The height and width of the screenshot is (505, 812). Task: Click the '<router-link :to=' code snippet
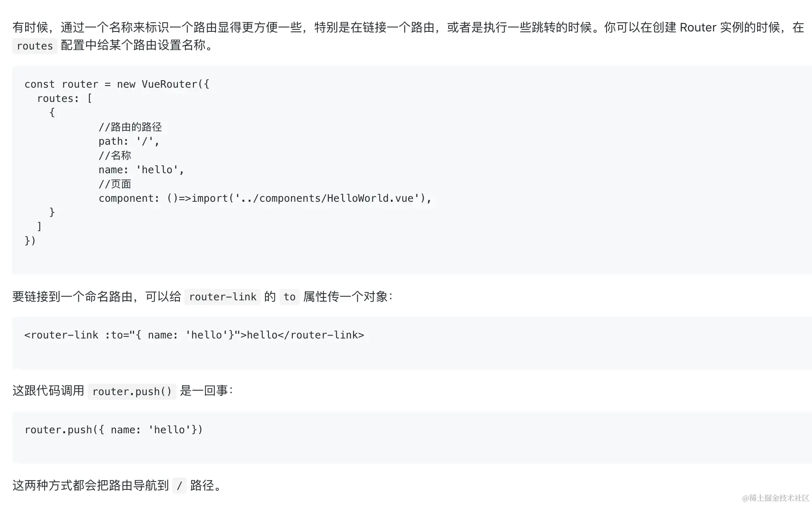194,335
